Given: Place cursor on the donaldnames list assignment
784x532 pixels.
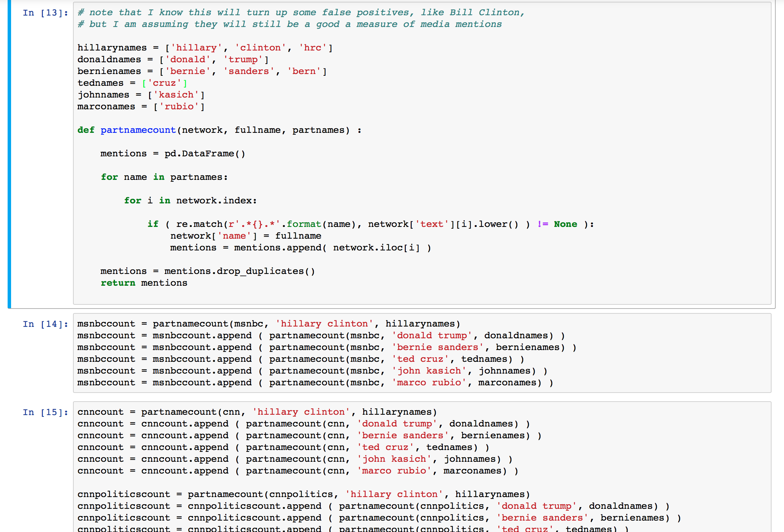Looking at the screenshot, I should pos(173,59).
